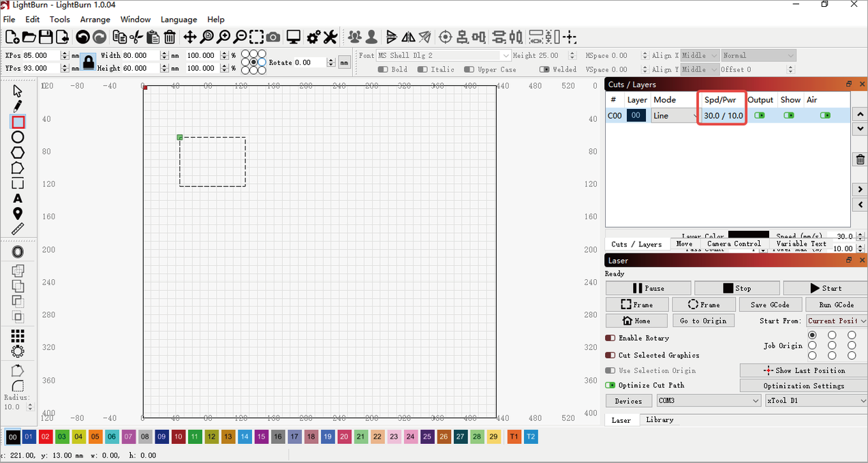Toggle Italic text style
This screenshot has width=868, height=463.
[423, 69]
